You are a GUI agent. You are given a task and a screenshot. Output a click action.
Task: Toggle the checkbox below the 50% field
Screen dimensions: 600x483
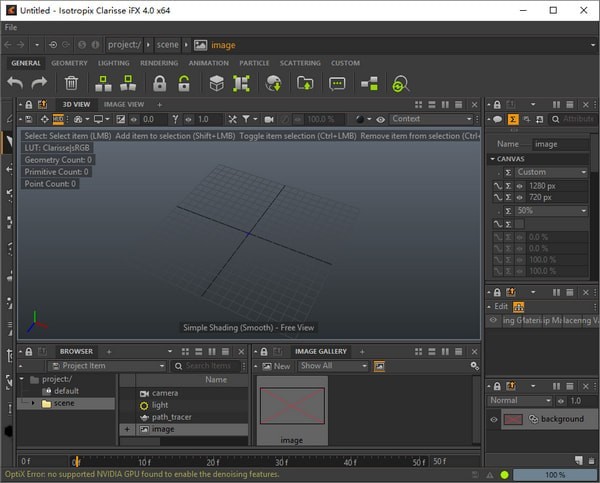click(x=520, y=224)
